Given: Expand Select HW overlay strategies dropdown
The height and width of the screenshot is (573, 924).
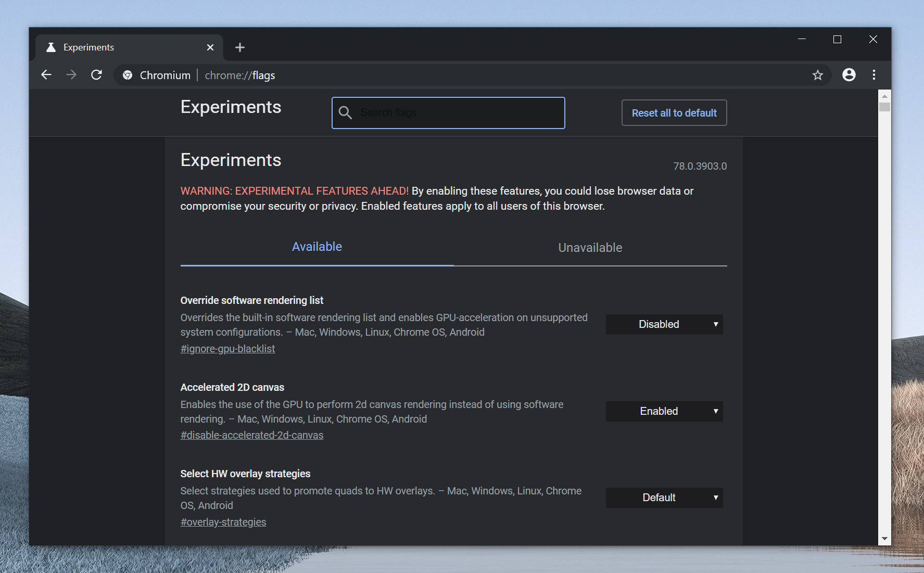Looking at the screenshot, I should pyautogui.click(x=664, y=498).
